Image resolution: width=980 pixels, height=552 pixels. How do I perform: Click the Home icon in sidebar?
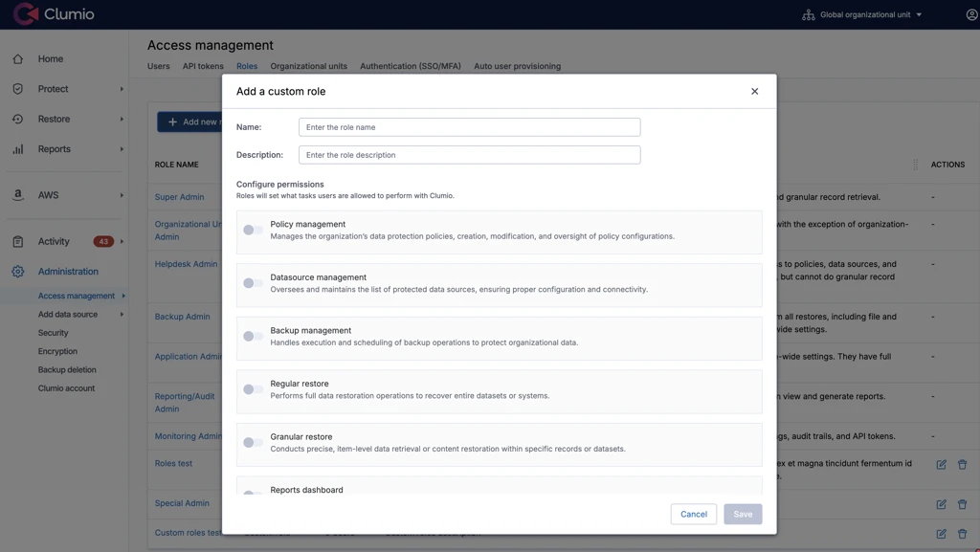tap(17, 59)
